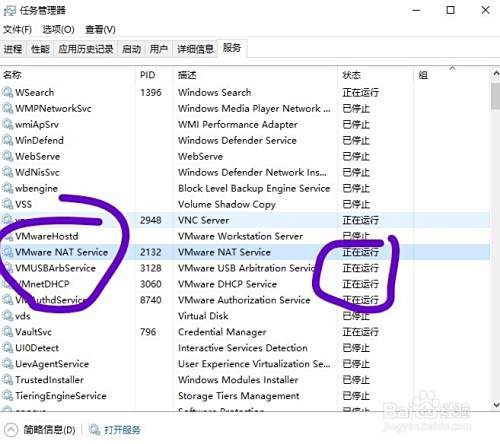Image resolution: width=500 pixels, height=444 pixels.
Task: Open the 文件(F) menu
Action: coord(17,30)
